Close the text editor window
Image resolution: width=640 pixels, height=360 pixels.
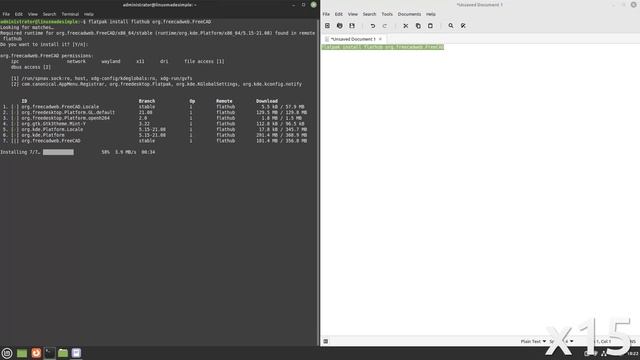point(633,4)
